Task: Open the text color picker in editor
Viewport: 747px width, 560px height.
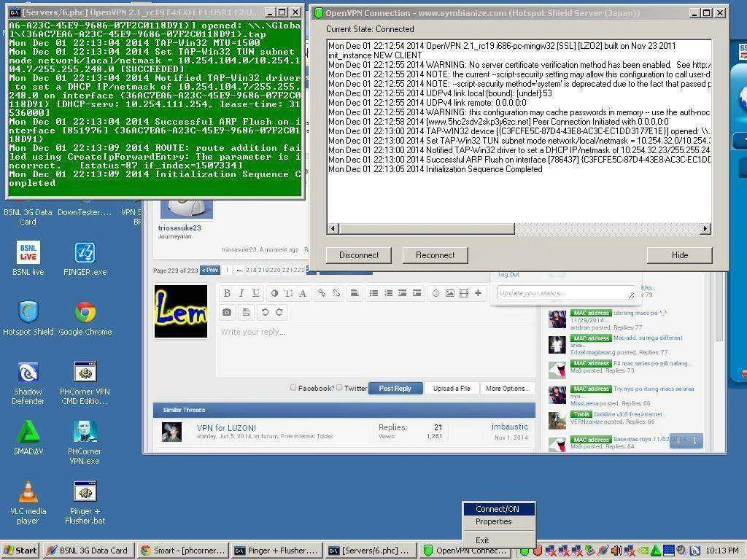Action: click(x=274, y=293)
